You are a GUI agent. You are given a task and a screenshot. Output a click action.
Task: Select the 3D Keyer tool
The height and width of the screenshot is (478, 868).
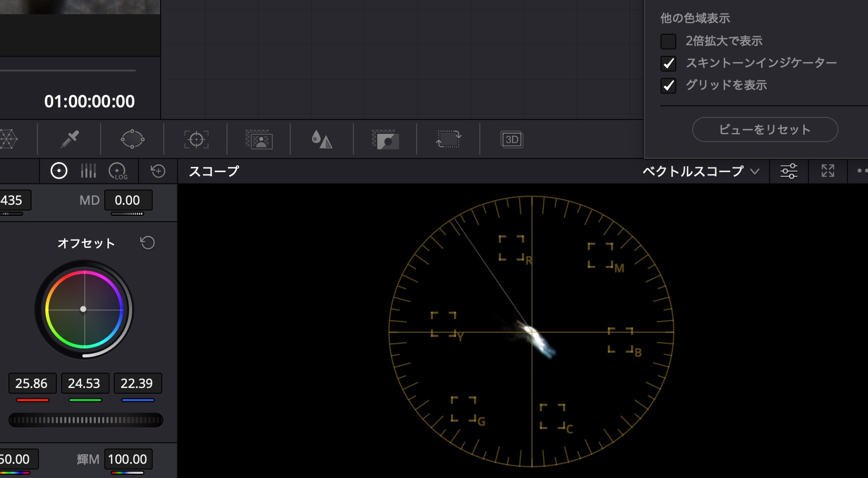pos(511,140)
